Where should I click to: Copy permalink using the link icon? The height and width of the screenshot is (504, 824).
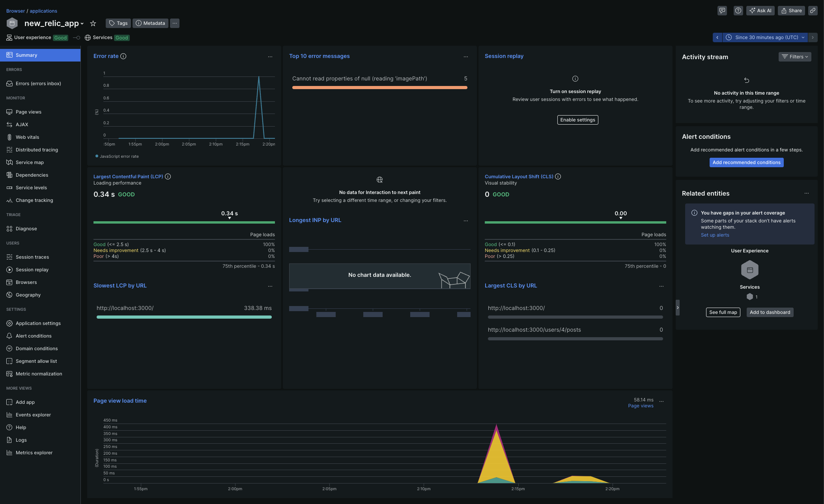click(x=813, y=11)
